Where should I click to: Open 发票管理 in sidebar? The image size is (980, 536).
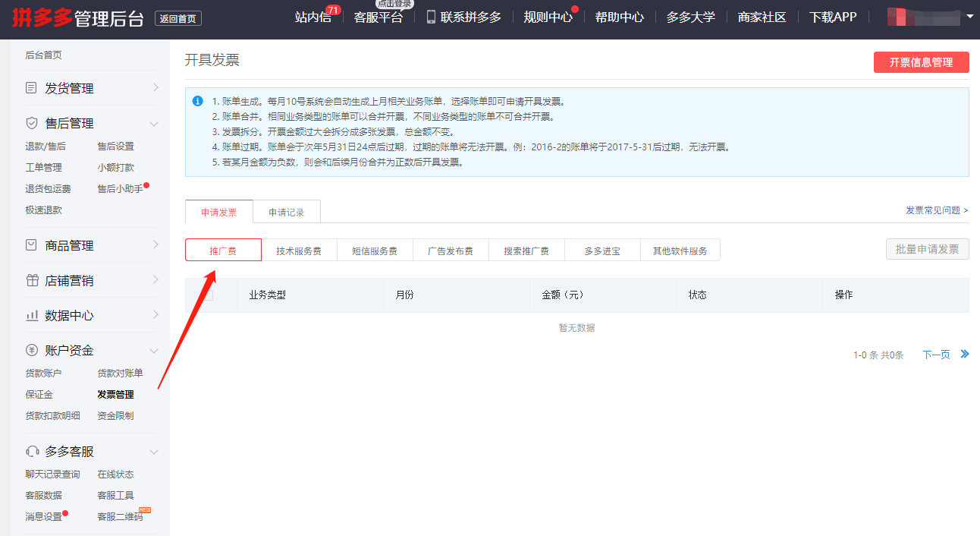click(115, 394)
